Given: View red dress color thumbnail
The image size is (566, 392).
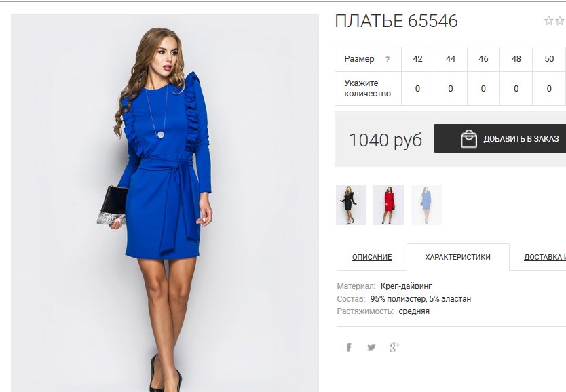Looking at the screenshot, I should click(x=388, y=205).
